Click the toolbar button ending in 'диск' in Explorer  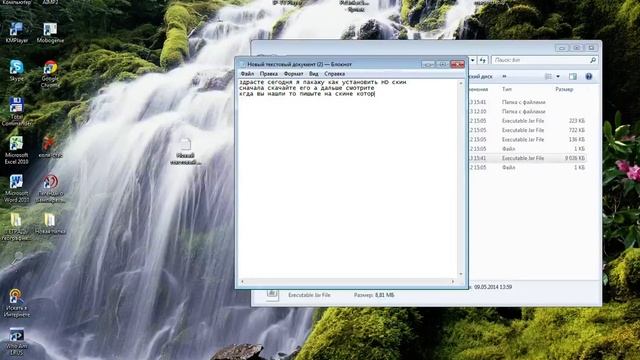[x=482, y=76]
